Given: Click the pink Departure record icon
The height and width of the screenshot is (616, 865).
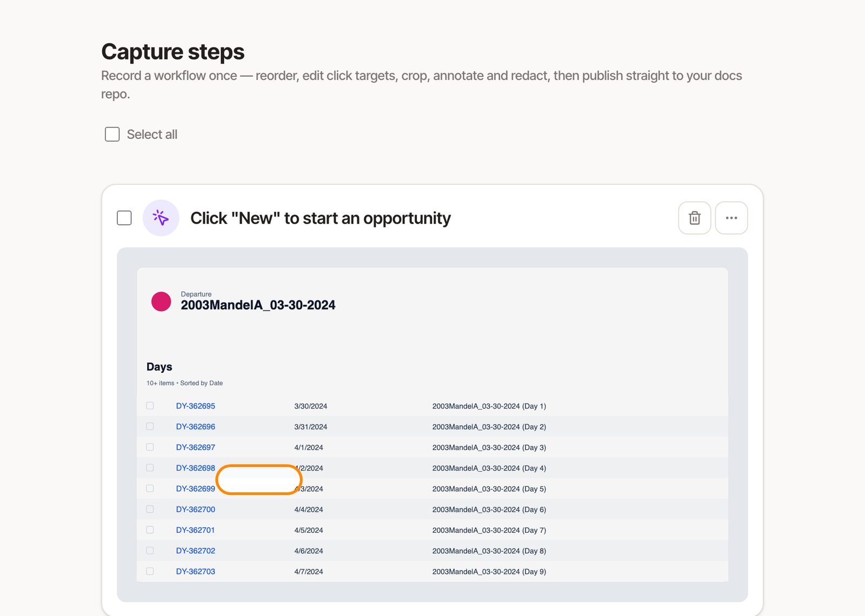Looking at the screenshot, I should click(x=161, y=302).
